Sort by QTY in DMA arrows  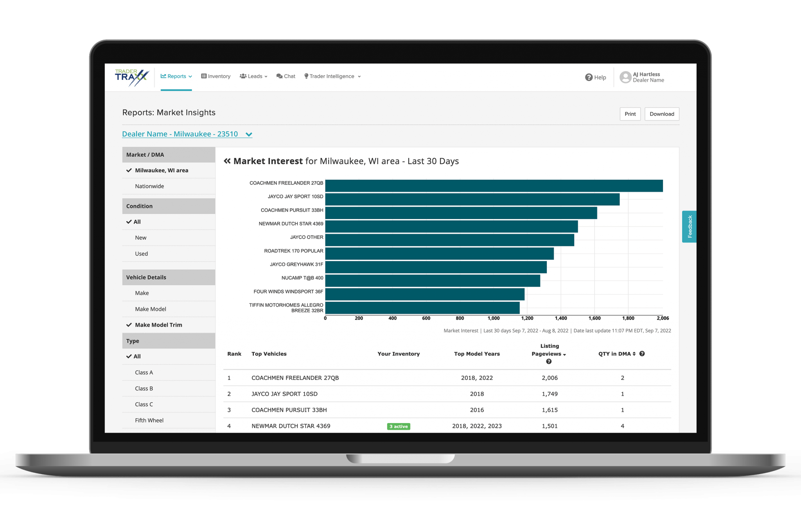click(x=634, y=354)
